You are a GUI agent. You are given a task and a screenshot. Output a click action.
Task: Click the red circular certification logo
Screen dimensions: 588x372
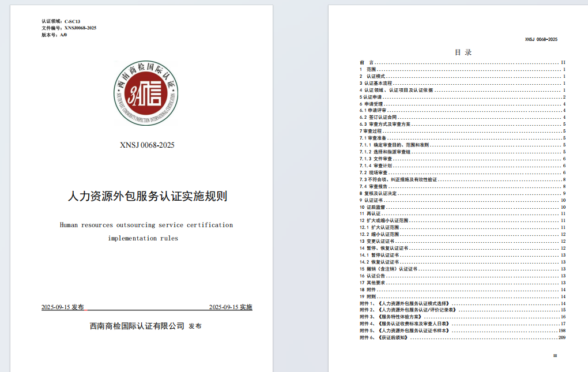coord(146,94)
